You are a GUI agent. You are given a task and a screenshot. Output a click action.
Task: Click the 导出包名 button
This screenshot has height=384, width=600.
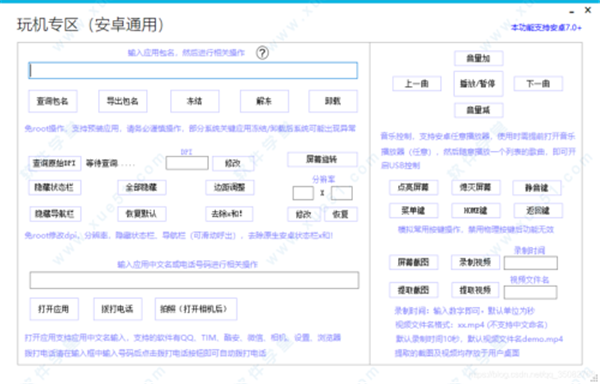coord(123,101)
